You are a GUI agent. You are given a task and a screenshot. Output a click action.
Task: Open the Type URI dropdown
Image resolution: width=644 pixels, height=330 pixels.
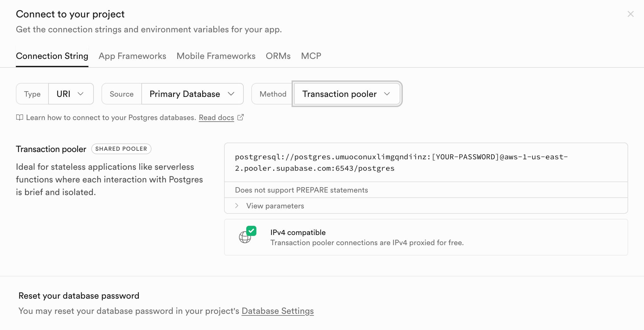tap(71, 94)
